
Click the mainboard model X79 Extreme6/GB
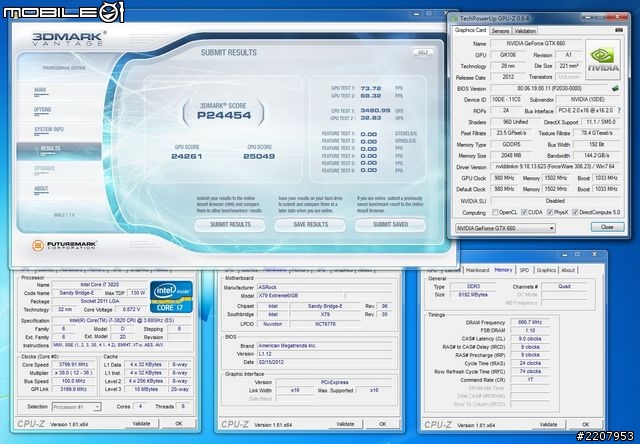(x=300, y=295)
